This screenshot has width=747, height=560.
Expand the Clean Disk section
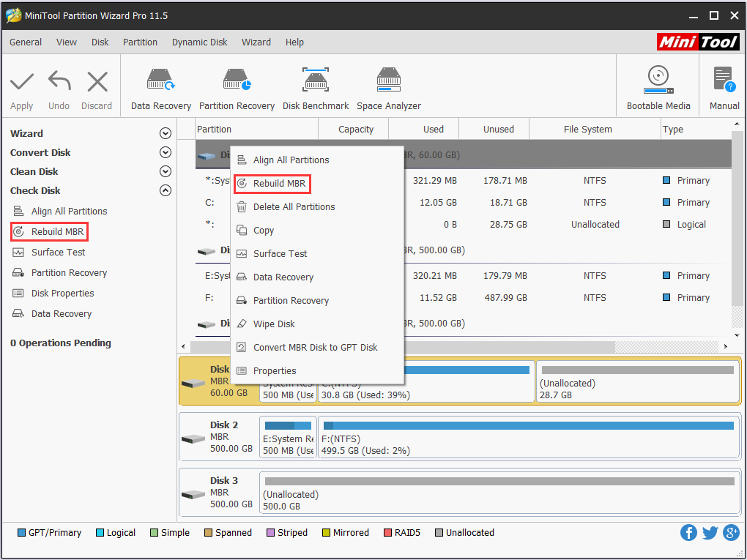[x=166, y=171]
